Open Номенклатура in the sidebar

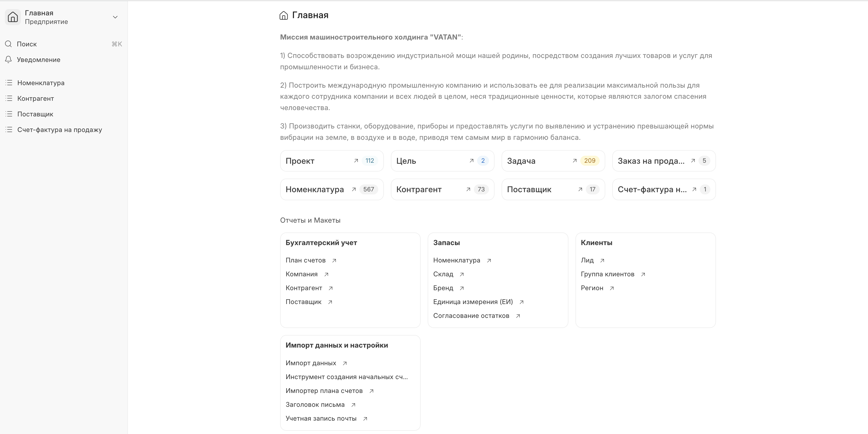click(41, 83)
